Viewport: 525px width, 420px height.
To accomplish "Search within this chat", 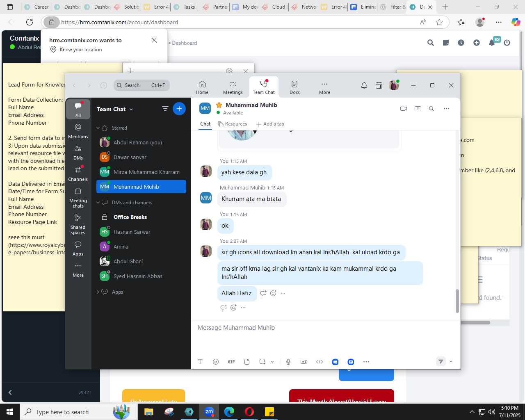I will click(431, 109).
